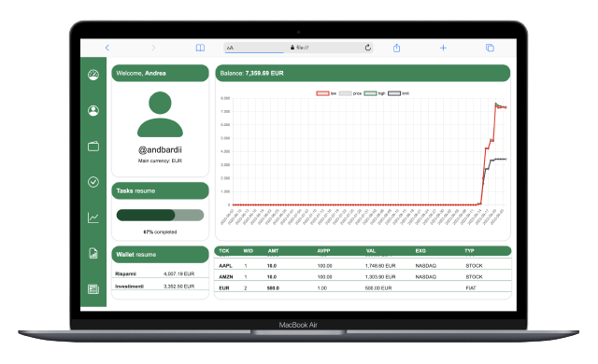This screenshot has height=364, width=598.
Task: Click the Balance: 7,359.69 EUR header
Action: [x=363, y=73]
